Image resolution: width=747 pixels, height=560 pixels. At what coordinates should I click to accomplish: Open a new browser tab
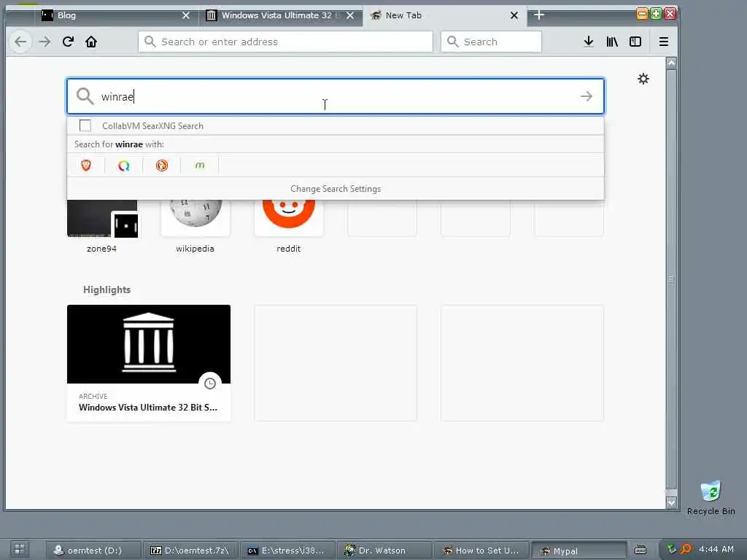pyautogui.click(x=539, y=15)
